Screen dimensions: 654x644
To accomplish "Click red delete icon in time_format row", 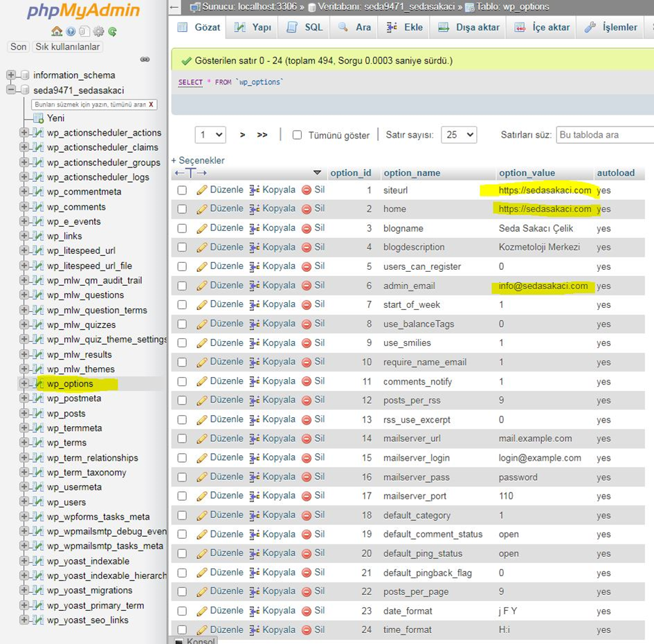I will coord(307,630).
